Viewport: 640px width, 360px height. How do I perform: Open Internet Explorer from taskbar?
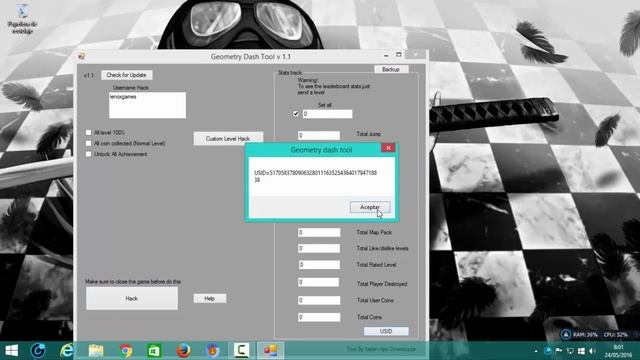(x=67, y=351)
